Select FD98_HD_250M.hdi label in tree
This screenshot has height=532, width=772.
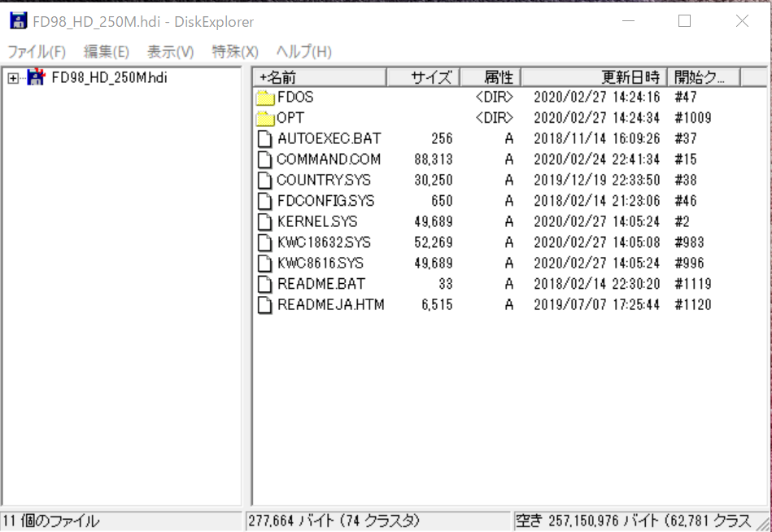[x=109, y=78]
